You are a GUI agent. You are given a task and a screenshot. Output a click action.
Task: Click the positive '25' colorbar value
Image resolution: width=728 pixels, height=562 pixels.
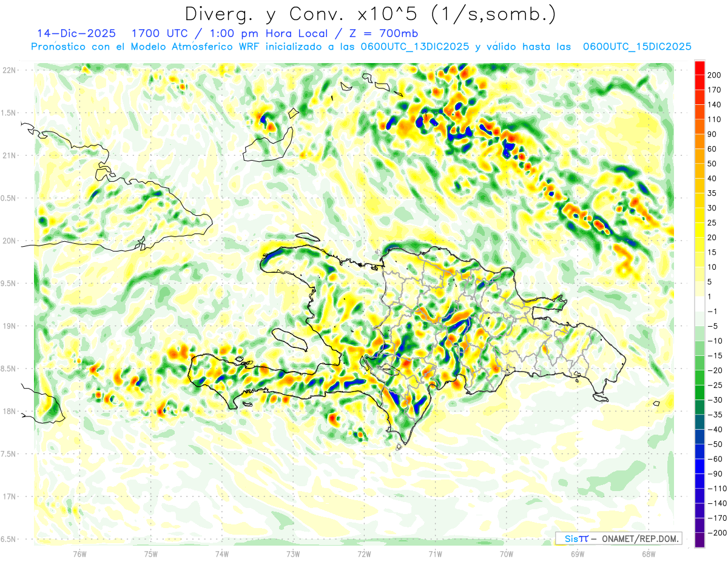pyautogui.click(x=712, y=222)
